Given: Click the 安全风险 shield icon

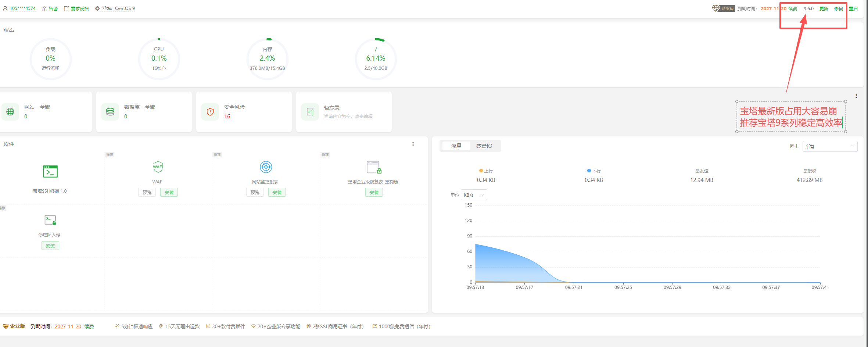Looking at the screenshot, I should [x=210, y=112].
